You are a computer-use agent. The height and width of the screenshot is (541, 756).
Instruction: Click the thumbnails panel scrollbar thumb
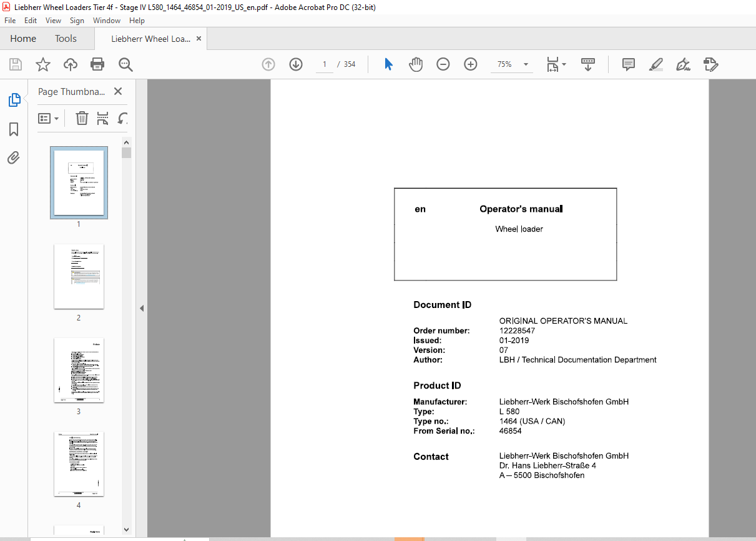tap(126, 152)
